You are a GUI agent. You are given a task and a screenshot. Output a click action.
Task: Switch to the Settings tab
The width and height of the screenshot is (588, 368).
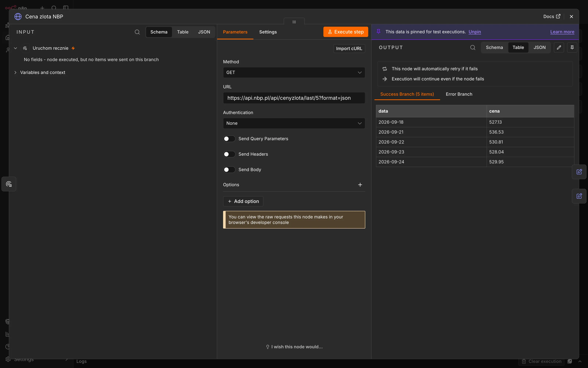[268, 32]
